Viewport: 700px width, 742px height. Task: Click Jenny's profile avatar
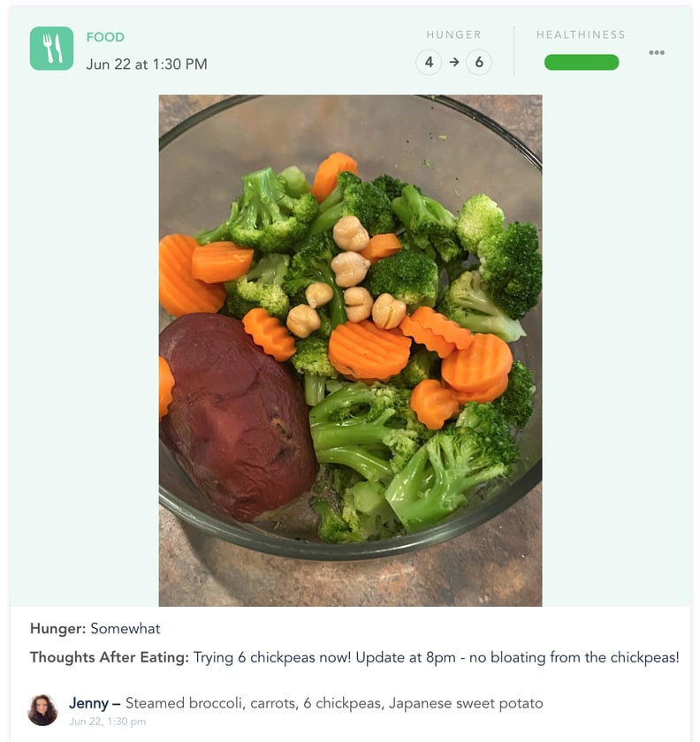click(42, 710)
